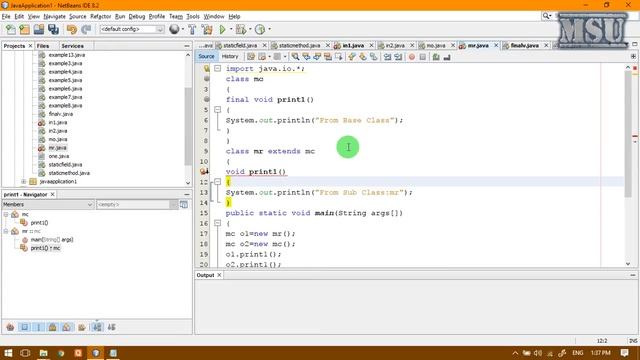The image size is (640, 360).
Task: Click the Profile Project toolbar icon
Action: tap(260, 29)
